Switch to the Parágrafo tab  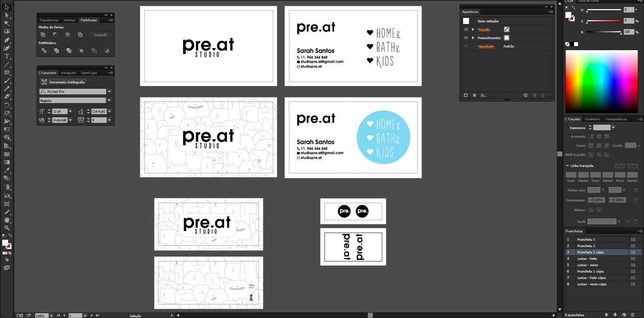(x=69, y=73)
